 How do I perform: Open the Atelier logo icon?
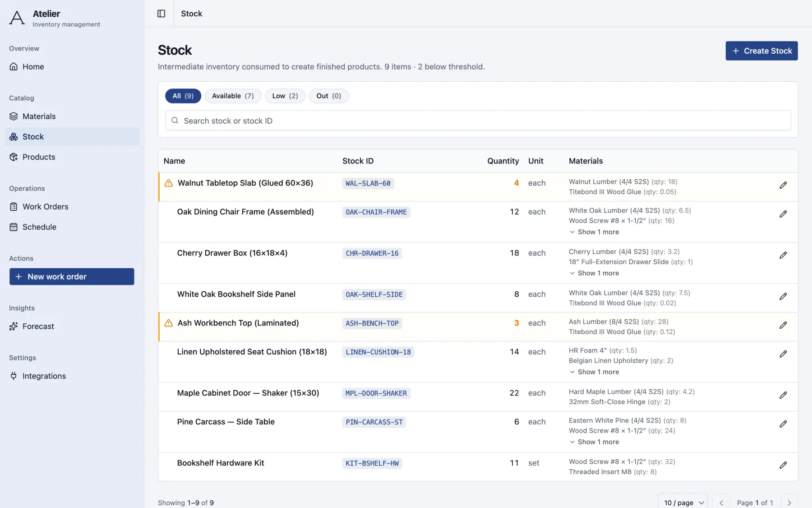click(17, 18)
